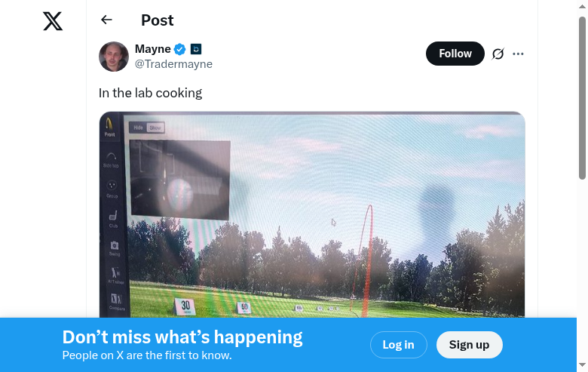Viewport: 588px width, 372px height.
Task: Click the Swing camera icon in the photo
Action: click(115, 248)
